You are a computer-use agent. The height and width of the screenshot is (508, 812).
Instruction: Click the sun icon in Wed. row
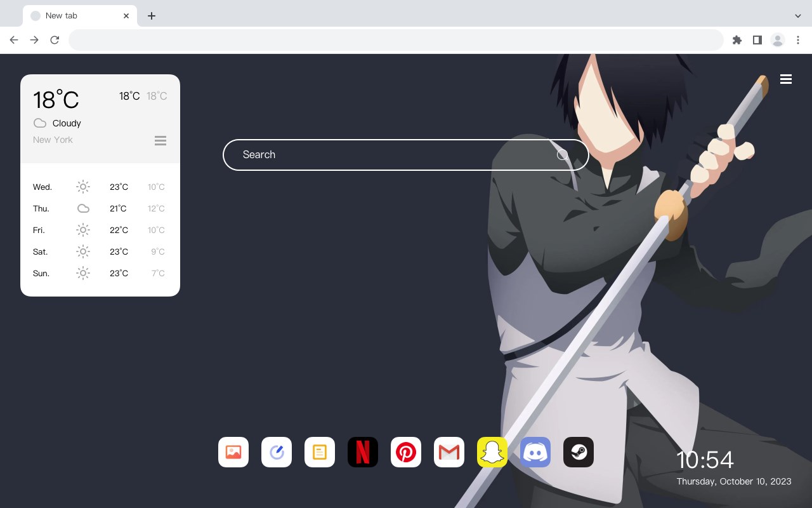tap(83, 187)
